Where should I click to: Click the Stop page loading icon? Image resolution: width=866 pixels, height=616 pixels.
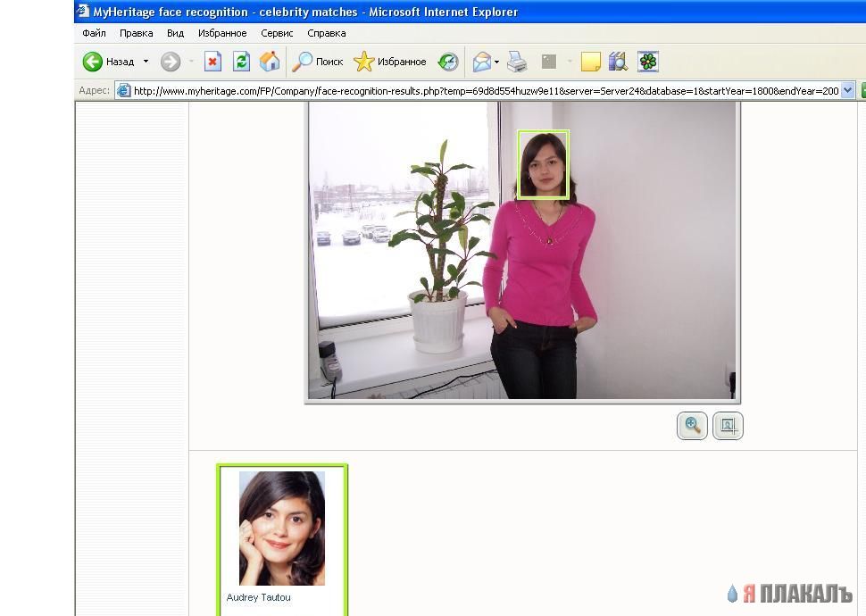coord(212,62)
